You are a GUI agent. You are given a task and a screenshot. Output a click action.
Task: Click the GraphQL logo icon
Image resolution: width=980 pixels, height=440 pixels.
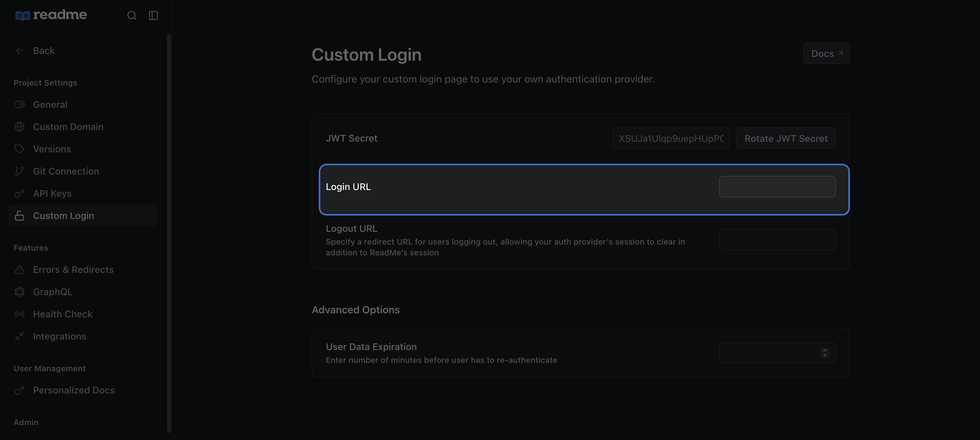(20, 292)
